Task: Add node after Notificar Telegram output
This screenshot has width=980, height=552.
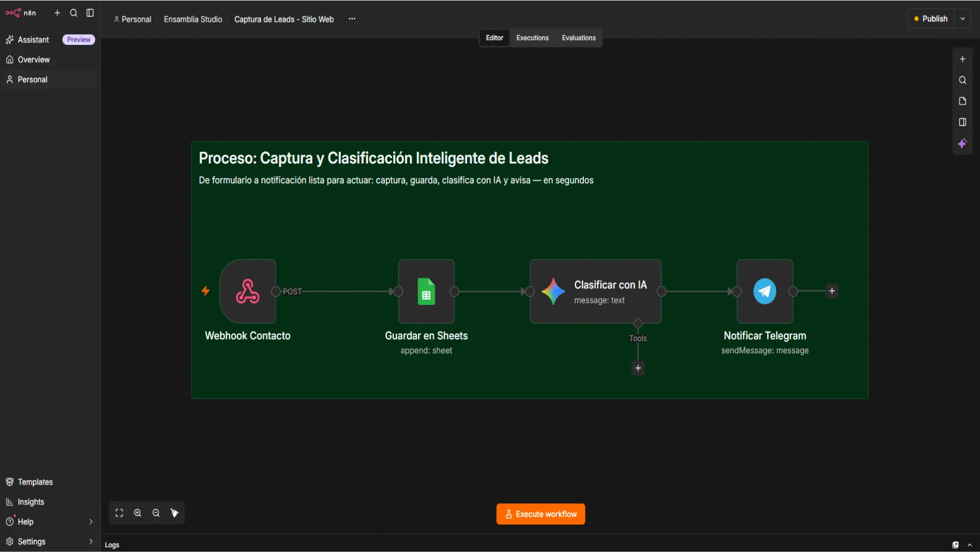Action: [832, 291]
